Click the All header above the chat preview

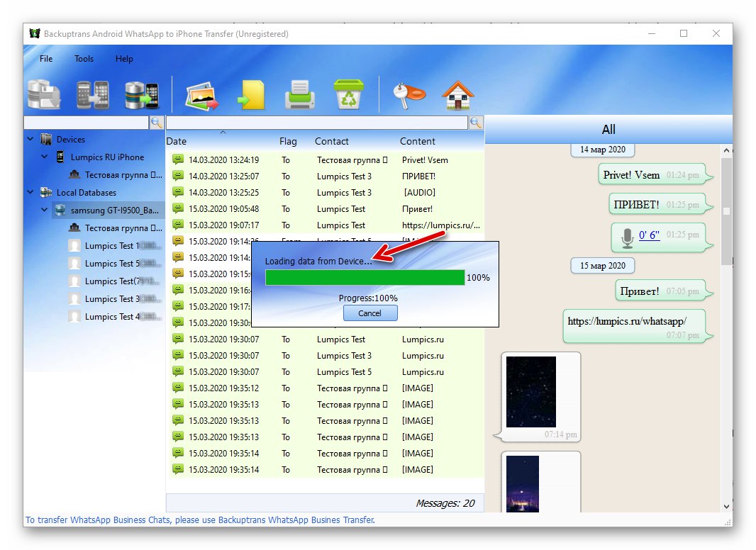tap(608, 129)
